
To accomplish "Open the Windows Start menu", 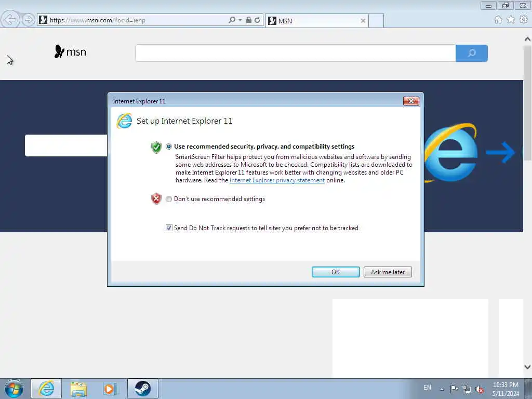I will [14, 389].
